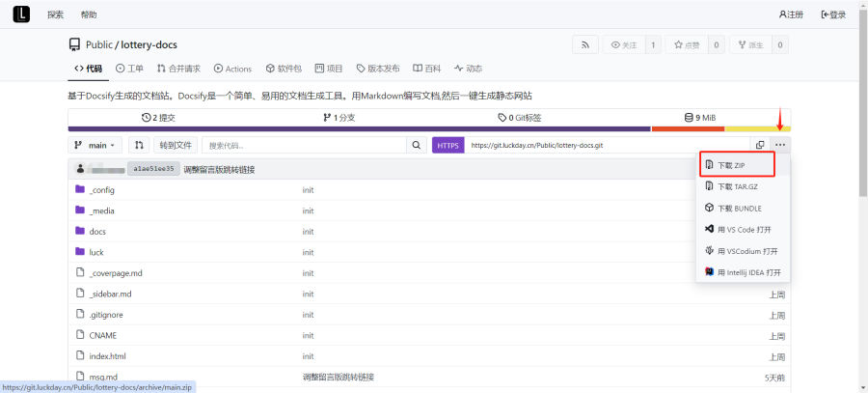Copy the clone URL
868x393 pixels.
[x=760, y=145]
